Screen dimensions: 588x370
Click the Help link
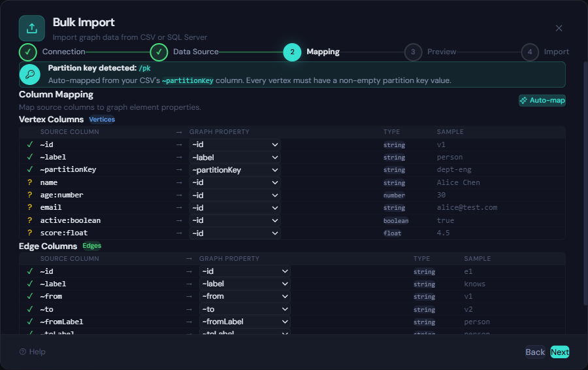point(33,352)
